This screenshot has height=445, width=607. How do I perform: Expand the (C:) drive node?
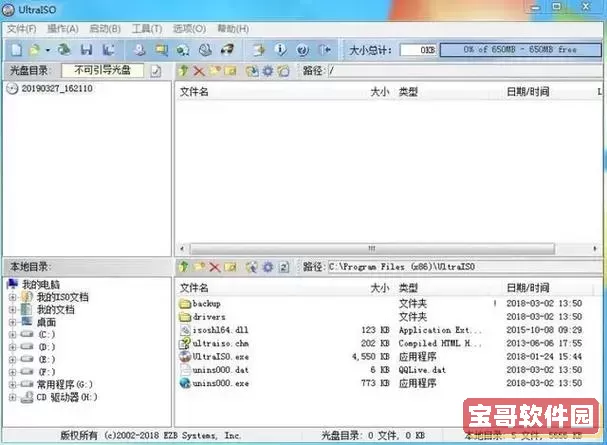[x=12, y=334]
